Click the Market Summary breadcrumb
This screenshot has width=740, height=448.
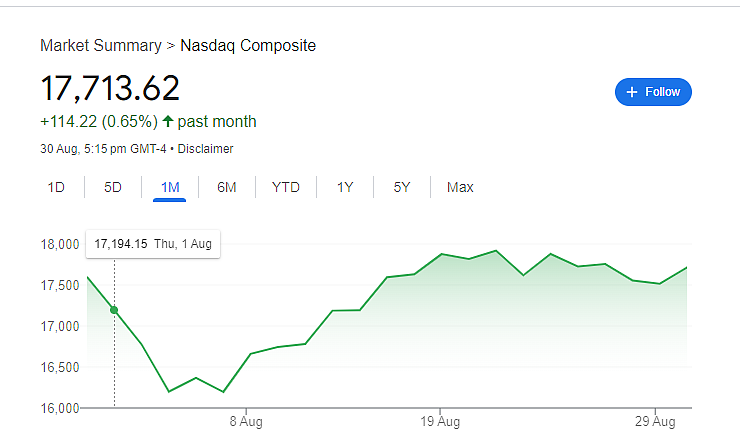click(100, 45)
